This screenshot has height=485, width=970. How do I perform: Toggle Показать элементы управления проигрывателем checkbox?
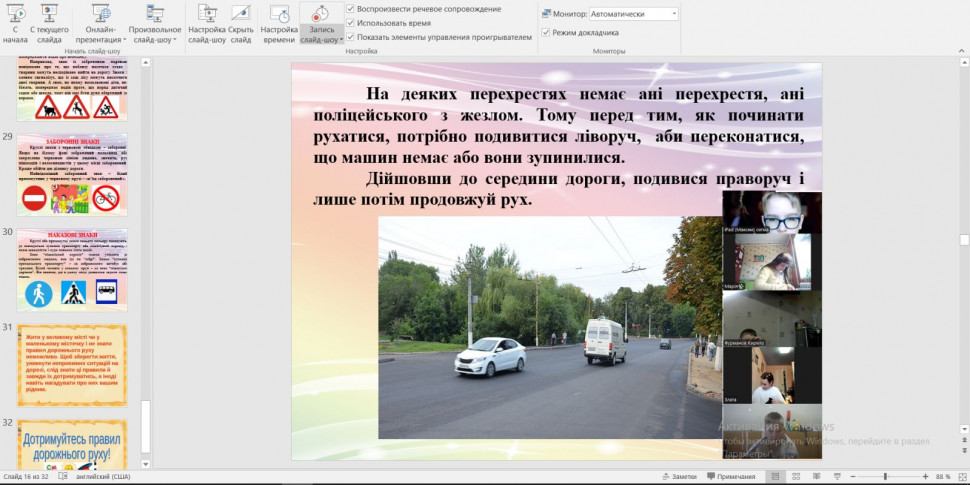351,37
